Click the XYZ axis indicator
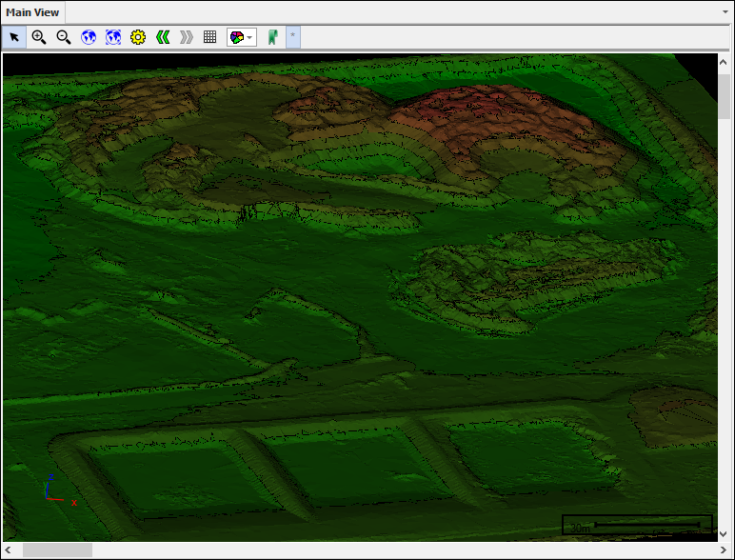 pos(54,490)
